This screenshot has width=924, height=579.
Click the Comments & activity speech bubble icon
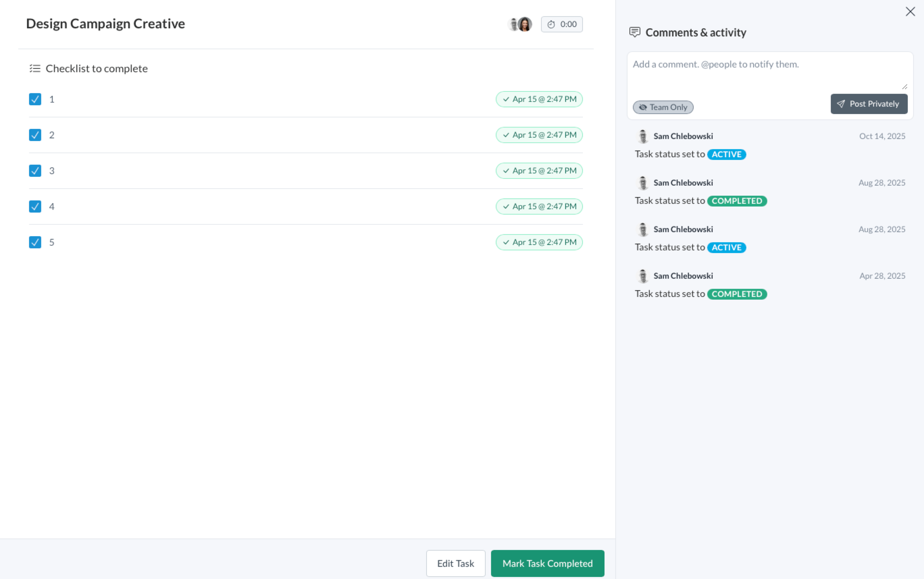[x=635, y=32]
